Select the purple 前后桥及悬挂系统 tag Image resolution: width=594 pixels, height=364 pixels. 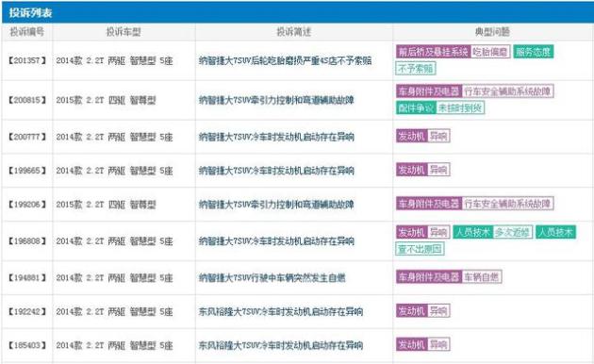(433, 52)
